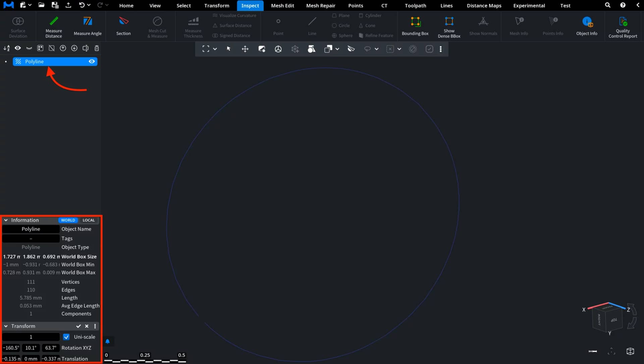Select the Measure Angle tool

click(88, 27)
